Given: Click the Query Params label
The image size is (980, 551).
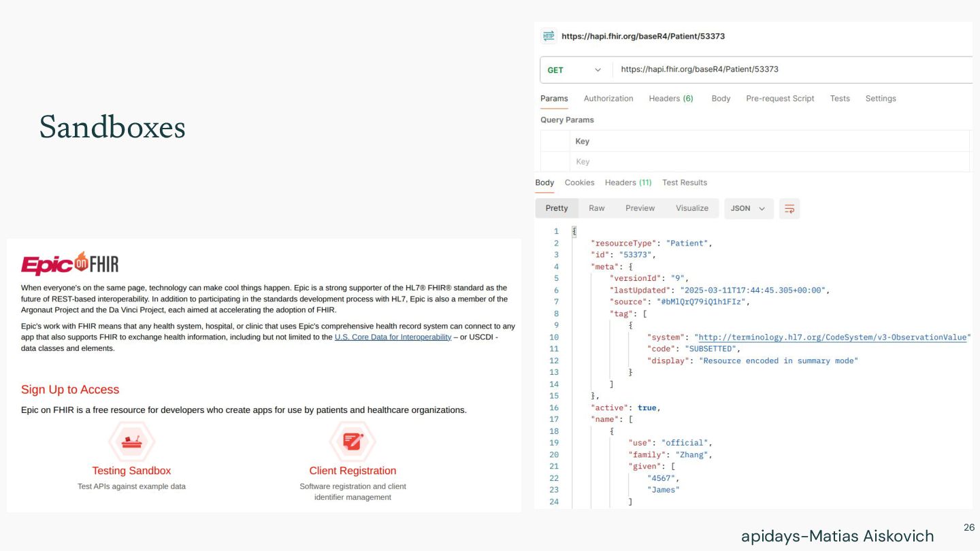Looking at the screenshot, I should click(567, 120).
